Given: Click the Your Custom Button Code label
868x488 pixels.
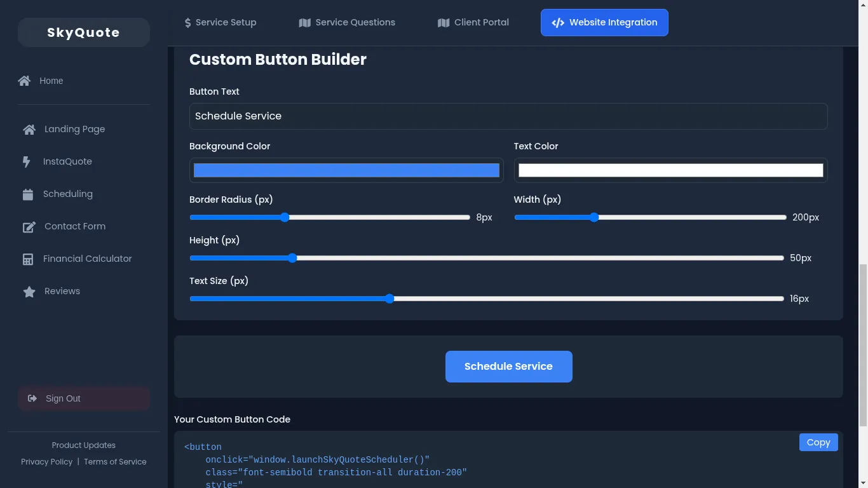Looking at the screenshot, I should point(232,419).
